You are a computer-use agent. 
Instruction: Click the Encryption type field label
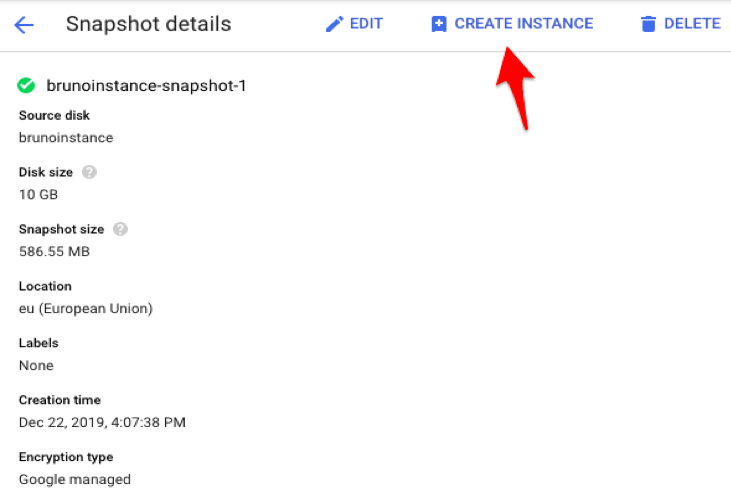pyautogui.click(x=66, y=457)
